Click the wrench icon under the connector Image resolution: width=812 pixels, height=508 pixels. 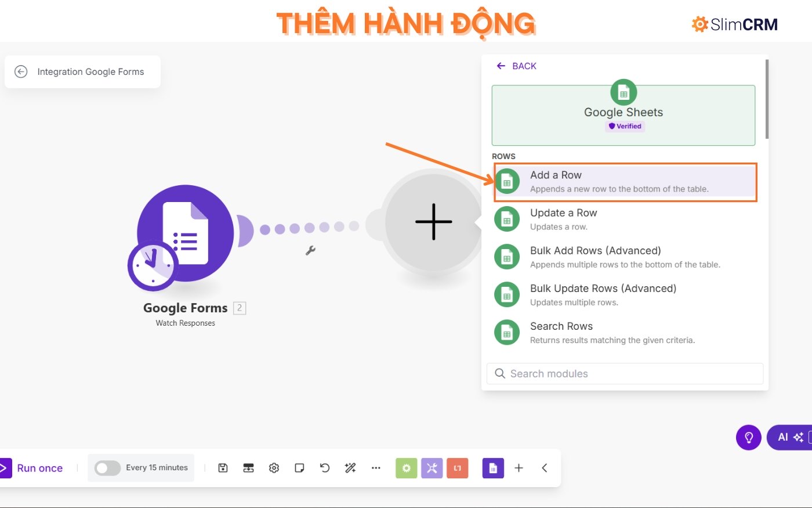(x=310, y=250)
